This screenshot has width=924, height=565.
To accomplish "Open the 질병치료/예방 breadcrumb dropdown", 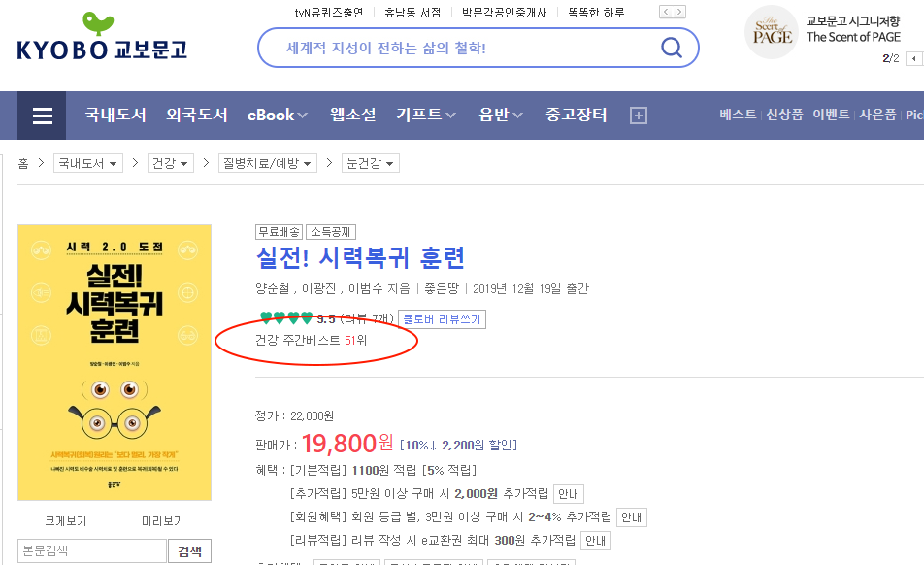I will (267, 163).
